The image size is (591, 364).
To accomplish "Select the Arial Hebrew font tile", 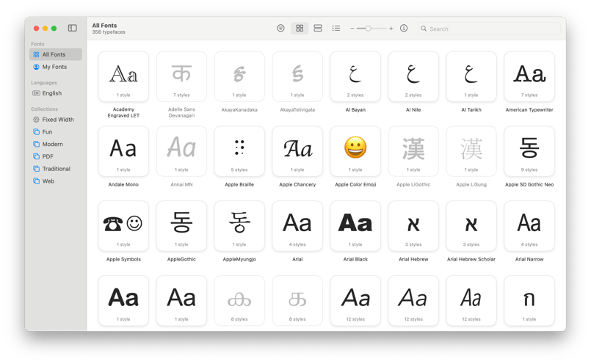I will click(x=413, y=226).
